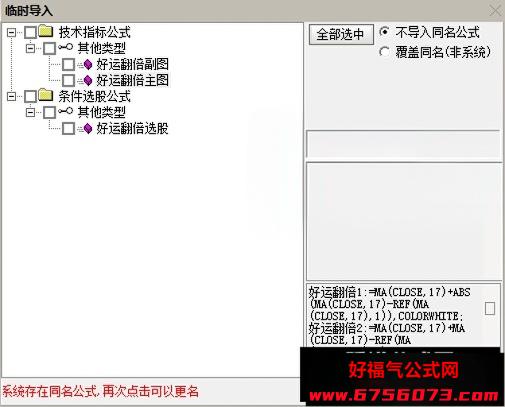Click the empty field below radio options
This screenshot has width=505, height=407.
[x=403, y=144]
